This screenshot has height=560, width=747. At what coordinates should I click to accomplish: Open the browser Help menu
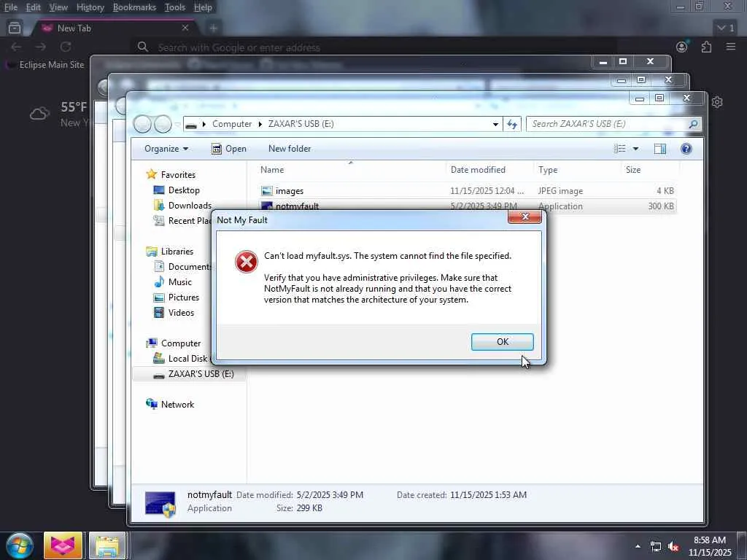[203, 7]
